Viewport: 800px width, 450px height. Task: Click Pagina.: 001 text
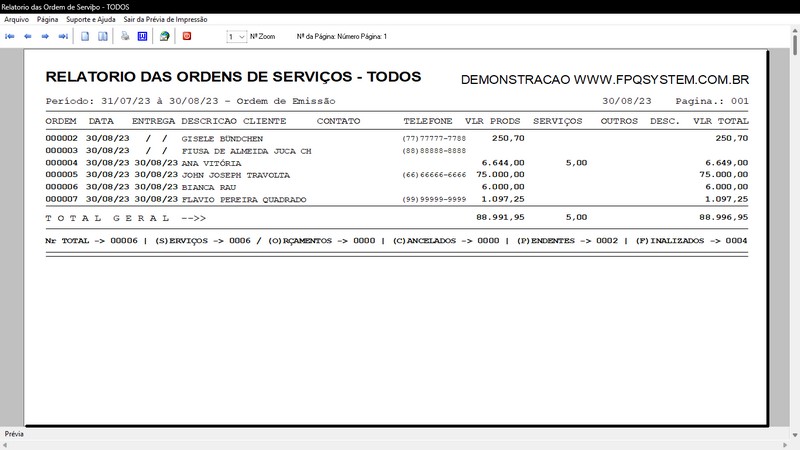point(712,101)
